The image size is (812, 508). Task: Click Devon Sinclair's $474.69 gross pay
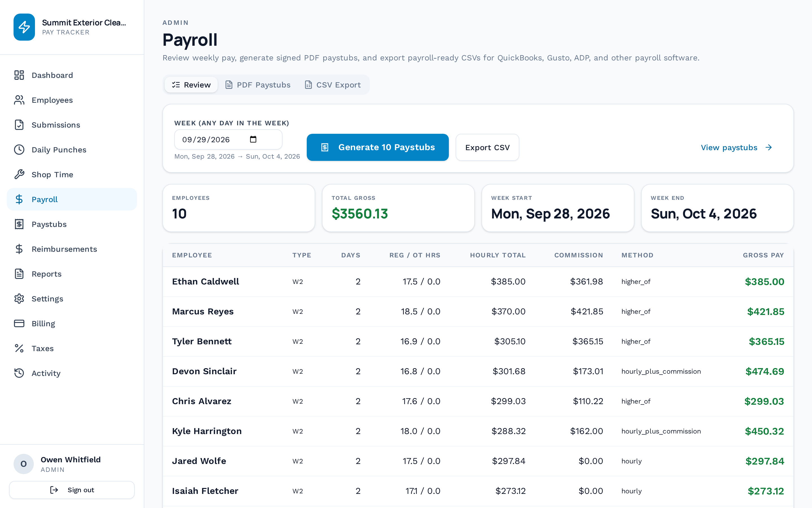765,371
